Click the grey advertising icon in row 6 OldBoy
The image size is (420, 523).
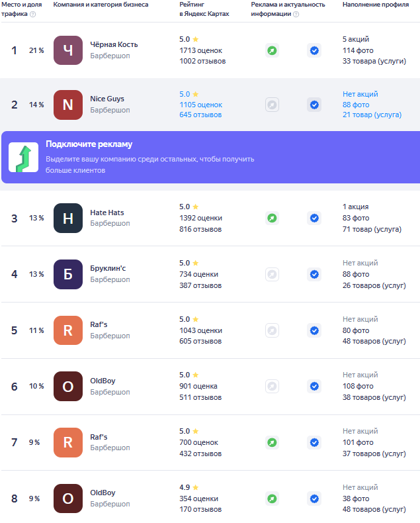tap(272, 386)
